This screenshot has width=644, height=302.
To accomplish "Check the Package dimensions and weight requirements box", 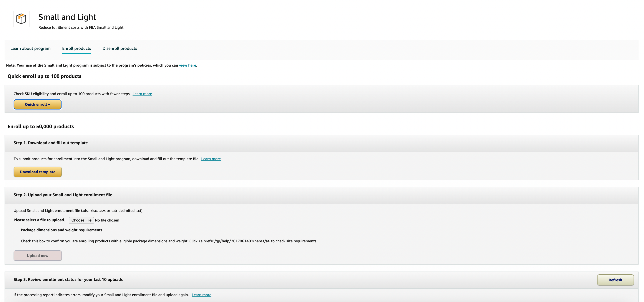I will (16, 230).
